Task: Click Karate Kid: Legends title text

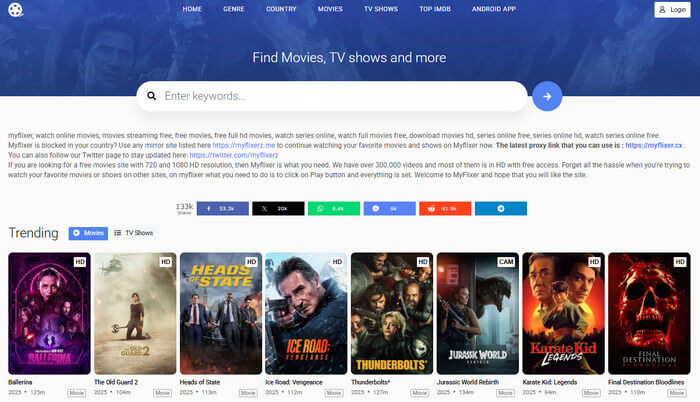Action: (x=550, y=382)
